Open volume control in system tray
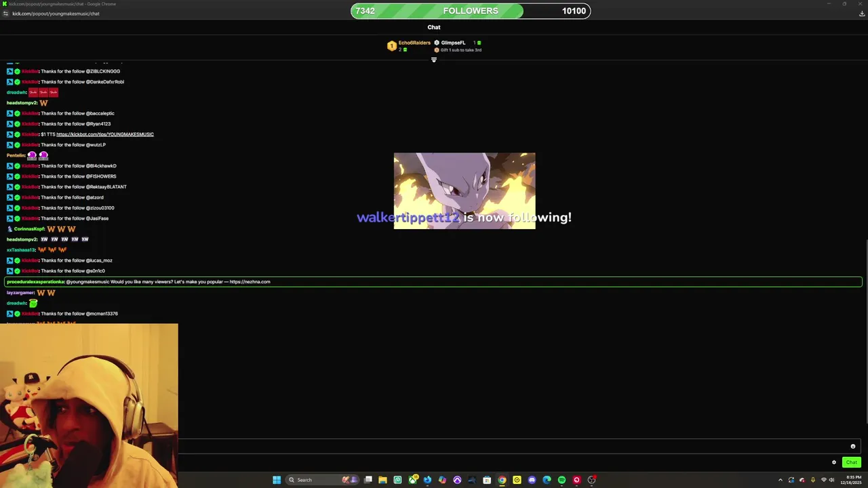The height and width of the screenshot is (488, 868). (x=832, y=480)
